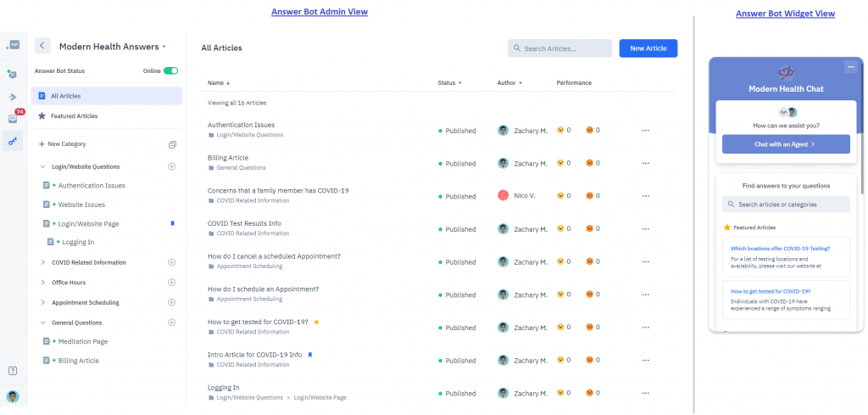The image size is (868, 415).
Task: Click the happy face rating on Authentication Issues
Action: coord(560,130)
